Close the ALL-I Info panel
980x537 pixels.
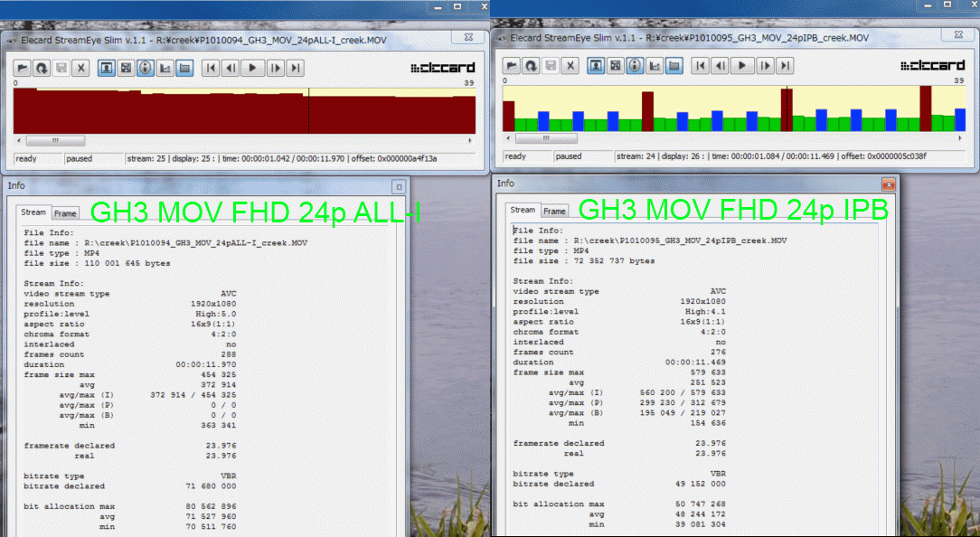click(397, 186)
